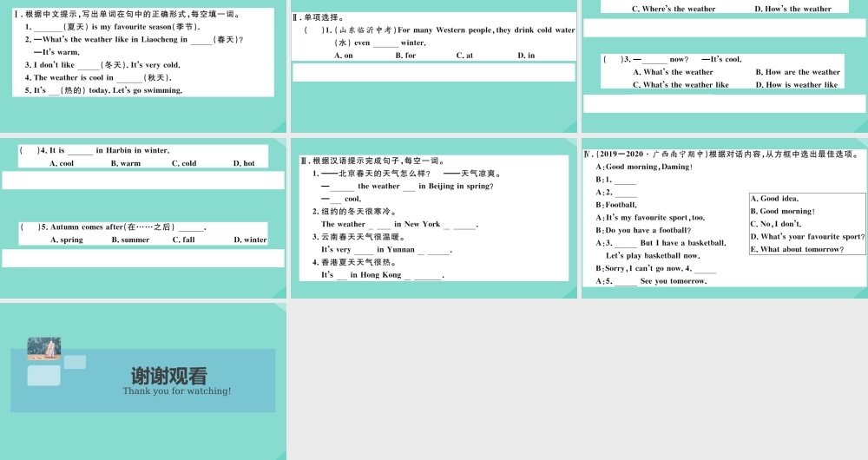
Task: Click the small beach picture on thank-you slide
Action: click(x=44, y=348)
